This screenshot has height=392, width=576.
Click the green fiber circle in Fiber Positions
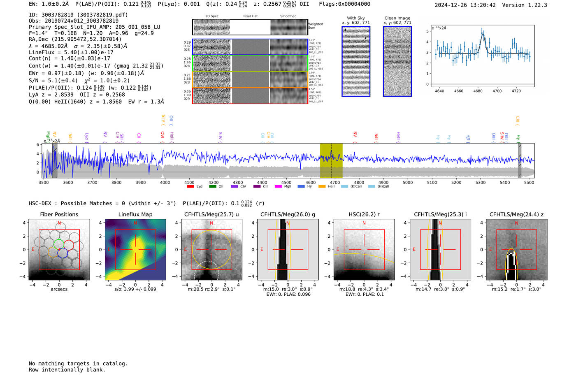(59, 244)
